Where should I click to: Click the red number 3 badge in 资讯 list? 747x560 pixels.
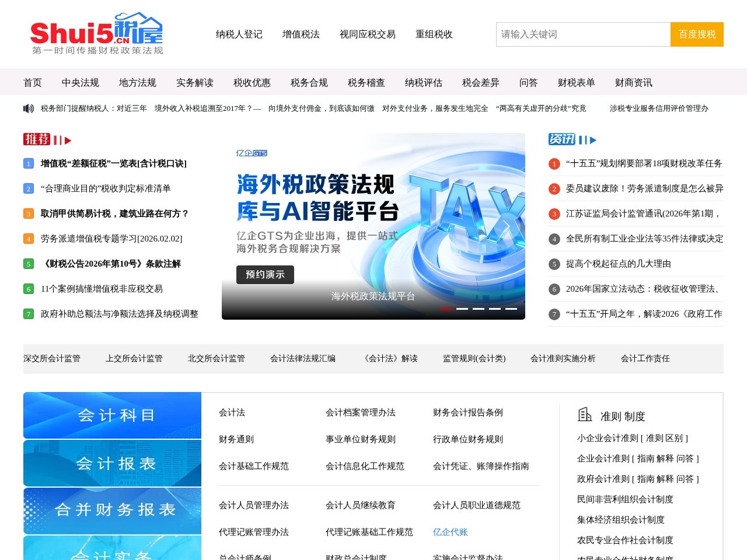click(x=554, y=214)
